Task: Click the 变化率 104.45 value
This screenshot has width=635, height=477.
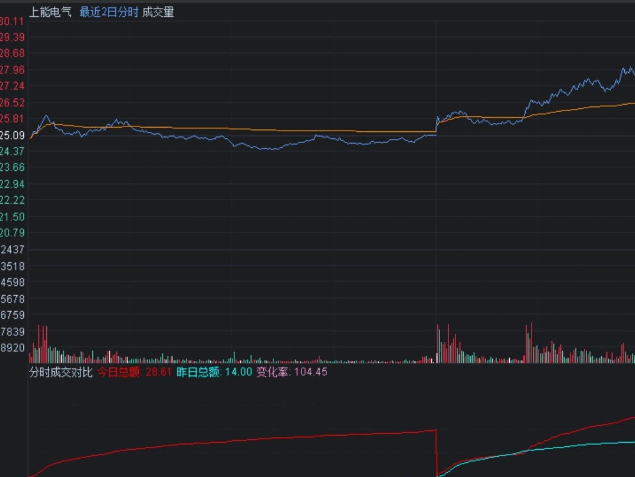Action: click(x=292, y=372)
